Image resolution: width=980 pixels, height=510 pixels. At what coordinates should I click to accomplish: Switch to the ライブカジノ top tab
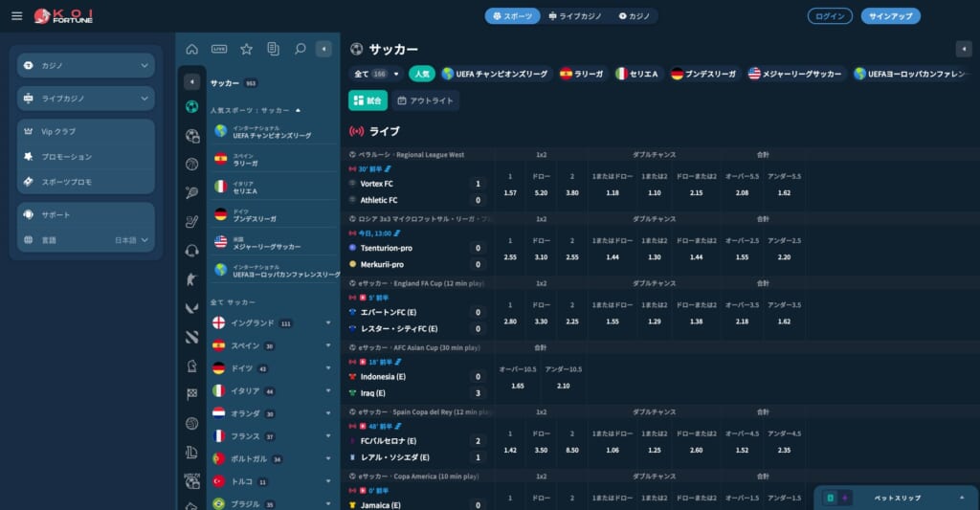pos(575,16)
